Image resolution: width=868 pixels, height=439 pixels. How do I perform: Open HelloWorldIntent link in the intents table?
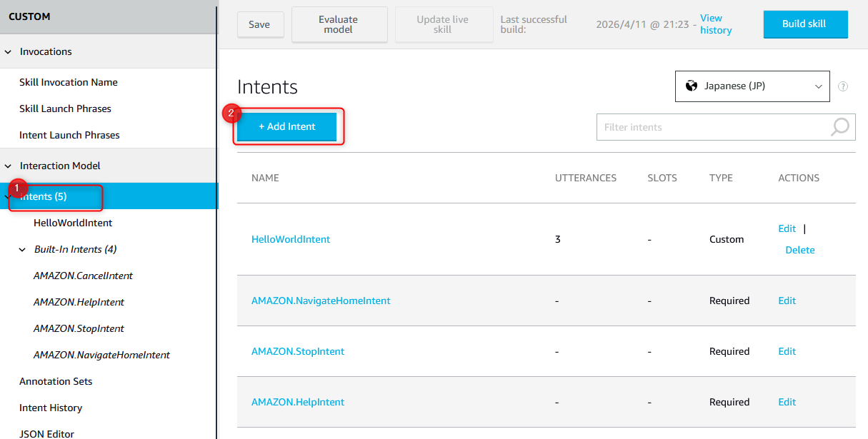[291, 240]
